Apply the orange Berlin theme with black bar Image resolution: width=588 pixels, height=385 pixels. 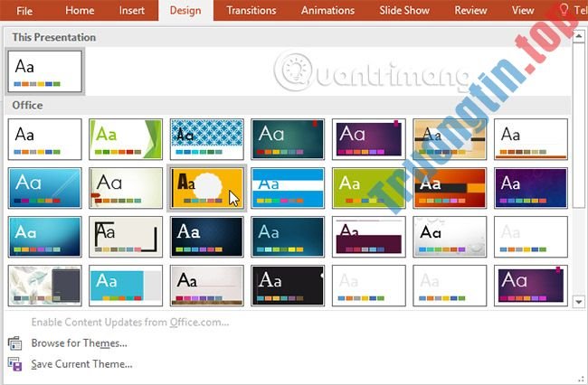[x=450, y=188]
